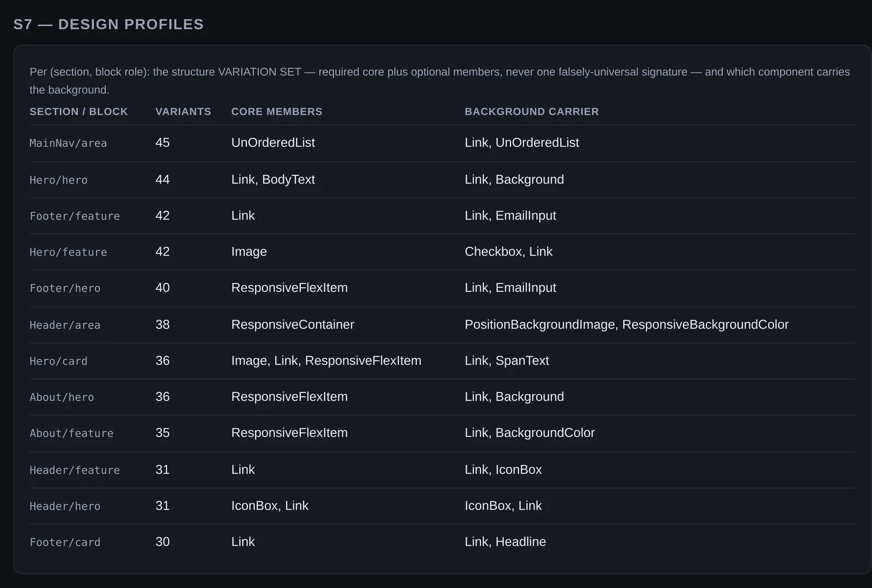The image size is (872, 588).
Task: Click "Link, EmailInput" in the Footer/hero row
Action: [510, 288]
